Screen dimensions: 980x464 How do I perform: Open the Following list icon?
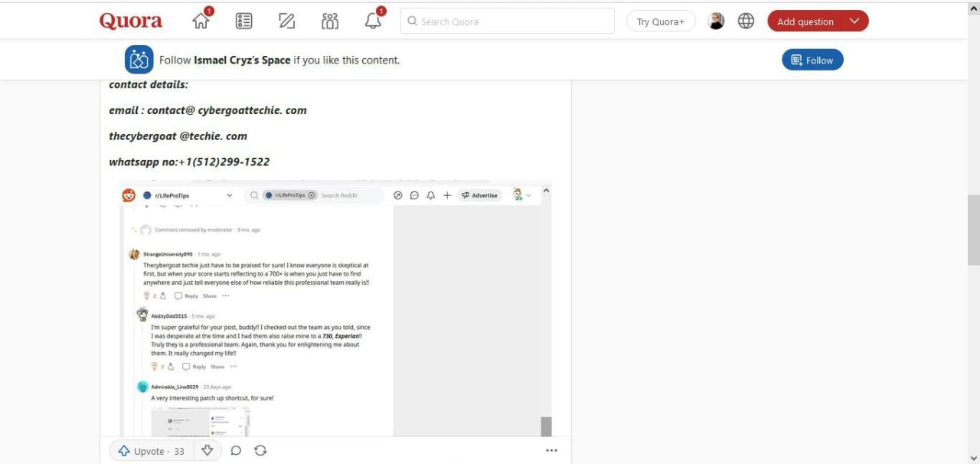[243, 21]
